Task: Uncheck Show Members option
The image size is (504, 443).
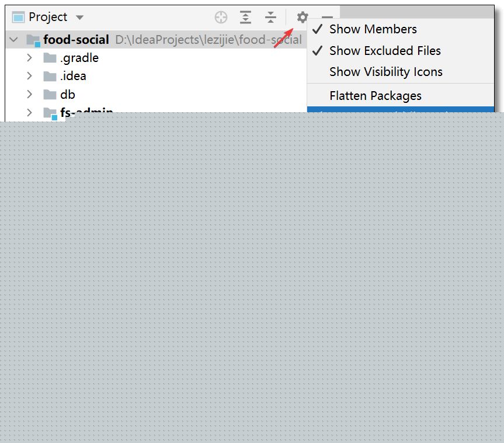Action: tap(373, 29)
